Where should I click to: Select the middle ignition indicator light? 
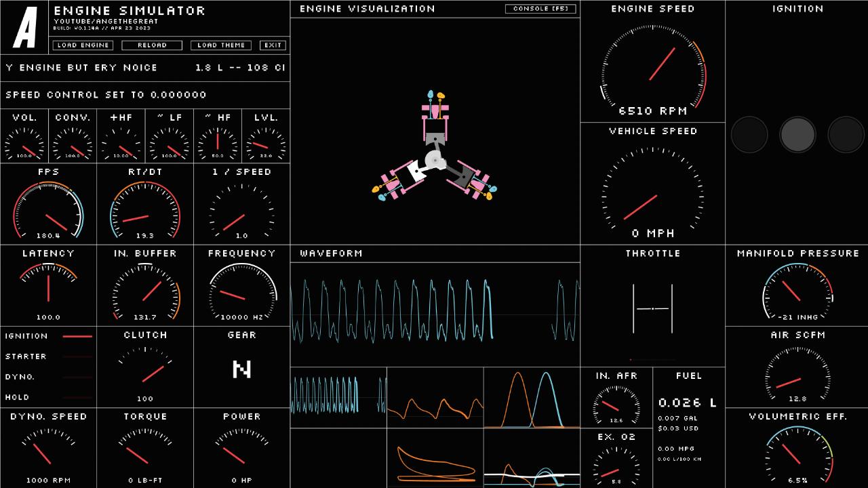(797, 134)
